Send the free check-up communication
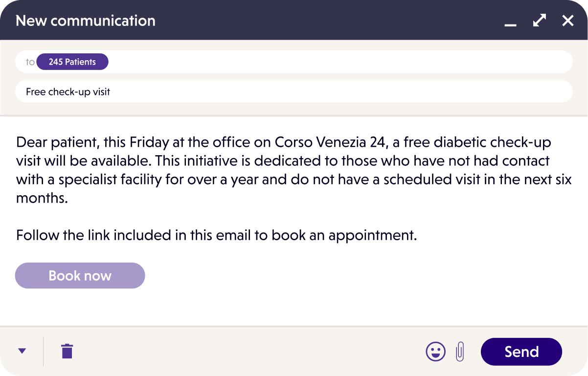588x376 pixels. (521, 351)
